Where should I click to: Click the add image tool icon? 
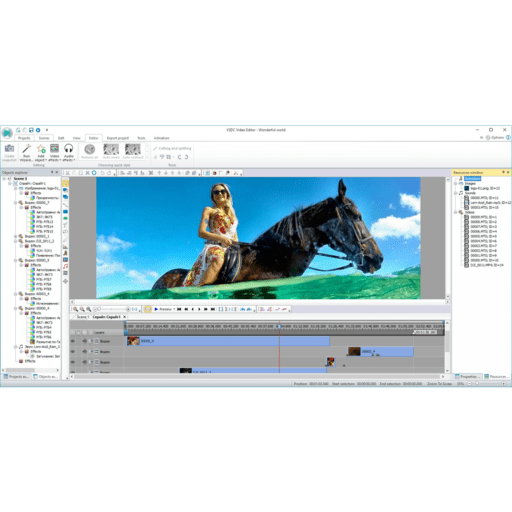[x=66, y=260]
